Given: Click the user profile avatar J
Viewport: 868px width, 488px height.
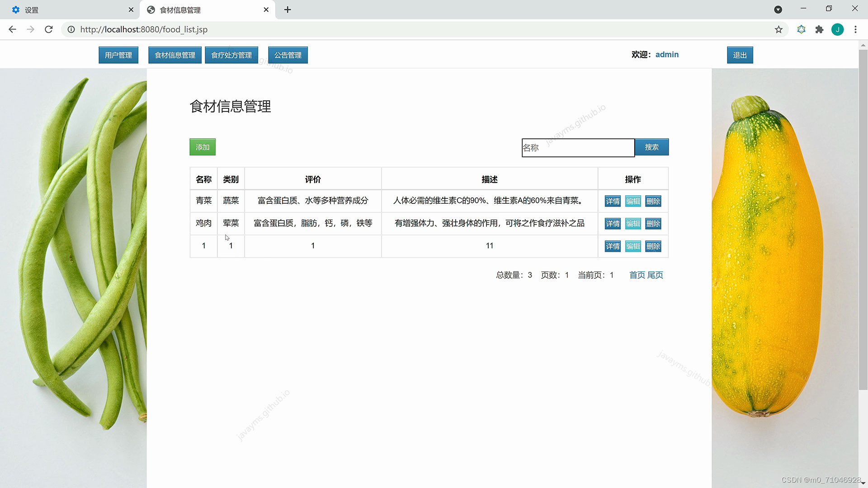Looking at the screenshot, I should click(837, 29).
